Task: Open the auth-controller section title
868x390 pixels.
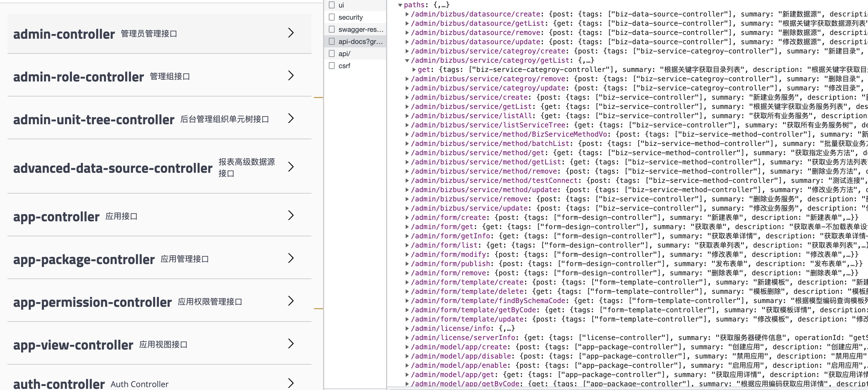Action: coord(59,384)
